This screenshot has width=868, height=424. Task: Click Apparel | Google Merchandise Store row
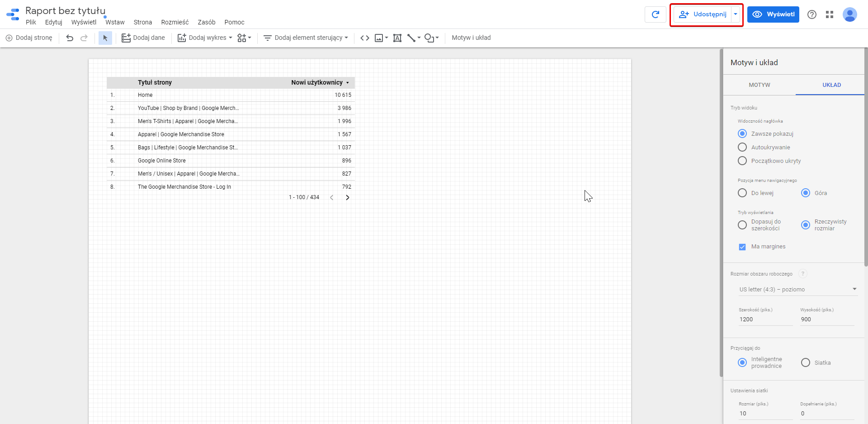(x=231, y=134)
